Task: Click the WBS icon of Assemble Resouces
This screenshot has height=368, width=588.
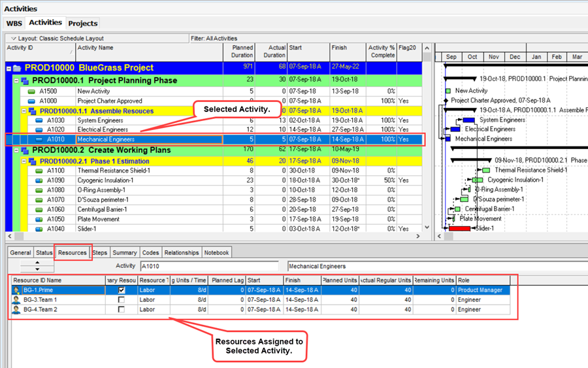Action: click(33, 111)
